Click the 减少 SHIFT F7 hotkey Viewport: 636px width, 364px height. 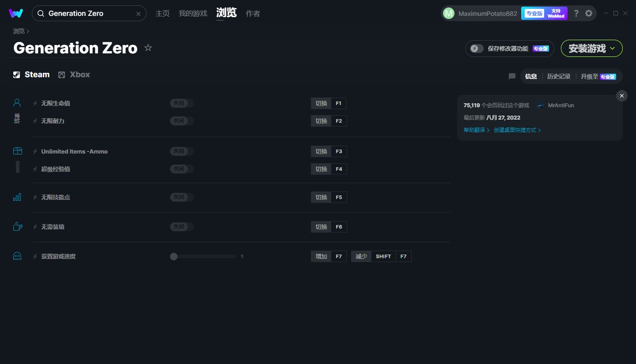click(381, 256)
